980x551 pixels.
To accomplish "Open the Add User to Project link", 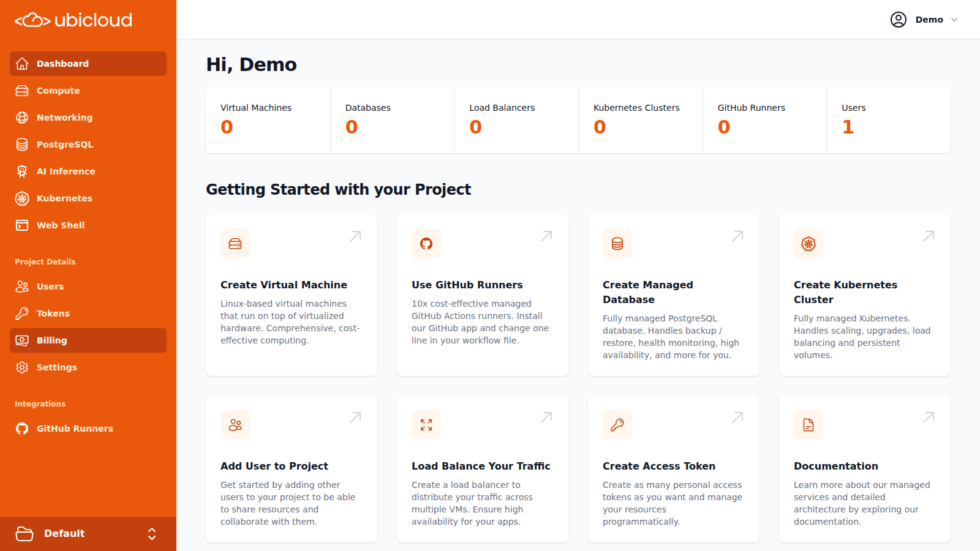I will point(274,466).
